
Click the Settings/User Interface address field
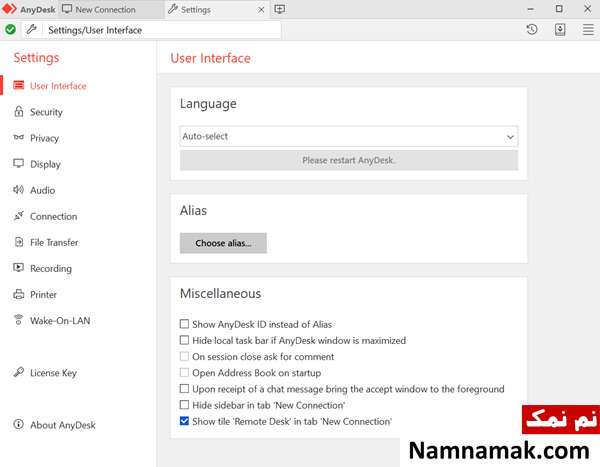pyautogui.click(x=162, y=30)
